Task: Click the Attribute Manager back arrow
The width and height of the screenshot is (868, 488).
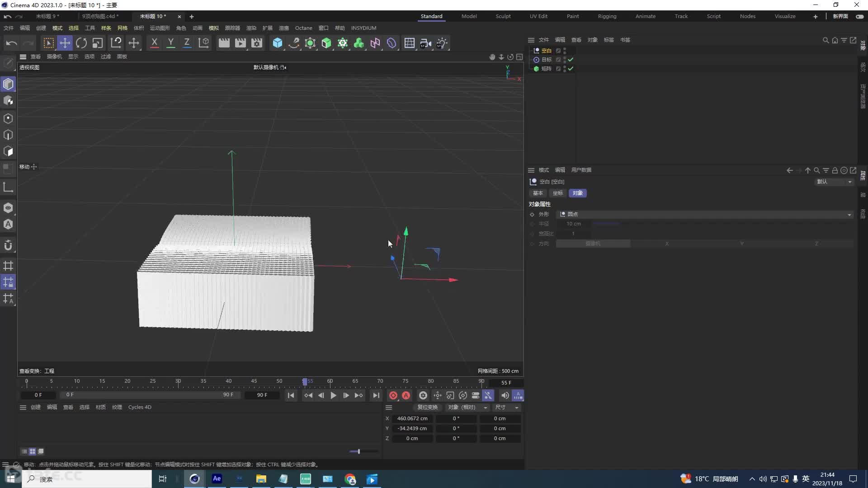Action: [790, 170]
